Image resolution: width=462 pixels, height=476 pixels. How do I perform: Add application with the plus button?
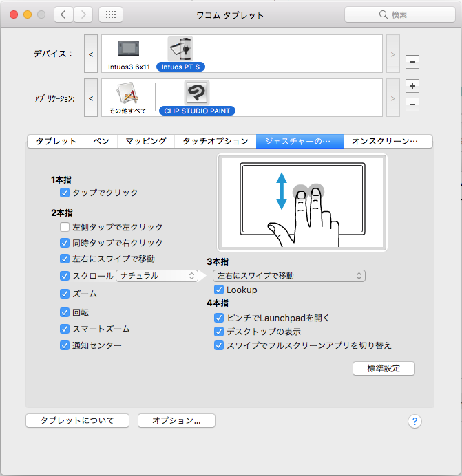point(412,86)
